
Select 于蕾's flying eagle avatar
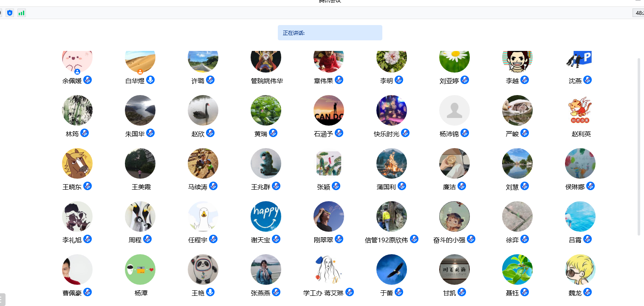392,270
